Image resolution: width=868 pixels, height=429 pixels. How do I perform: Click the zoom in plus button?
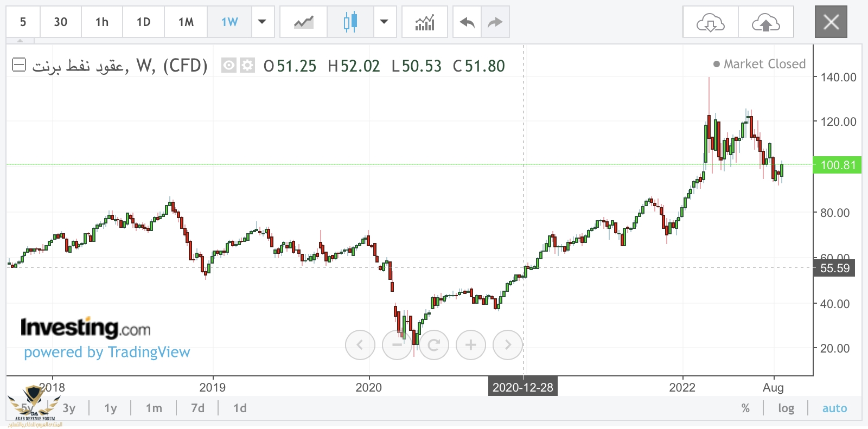pos(471,344)
